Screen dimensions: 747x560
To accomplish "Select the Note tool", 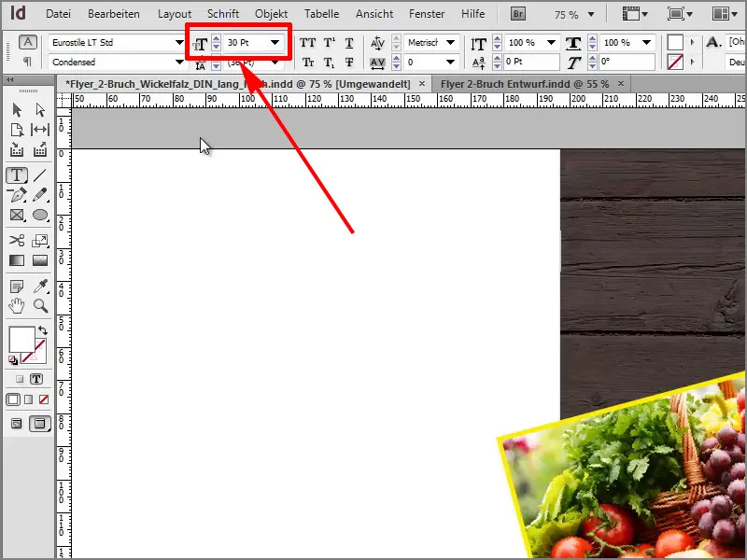I will click(17, 287).
